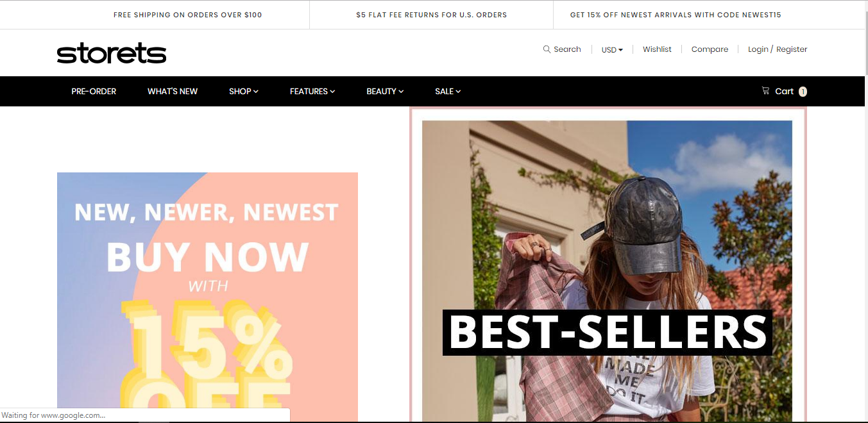This screenshot has height=423, width=868.
Task: Open the Wishlist link
Action: point(657,49)
